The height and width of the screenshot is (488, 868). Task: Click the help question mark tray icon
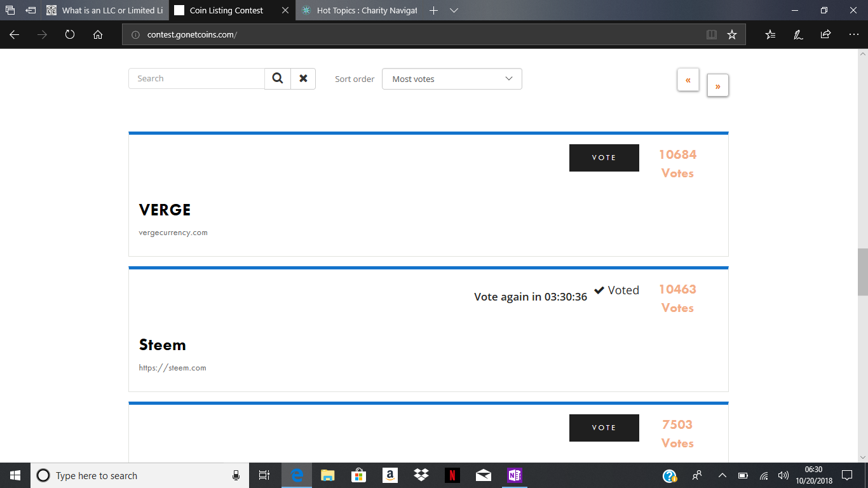point(670,475)
